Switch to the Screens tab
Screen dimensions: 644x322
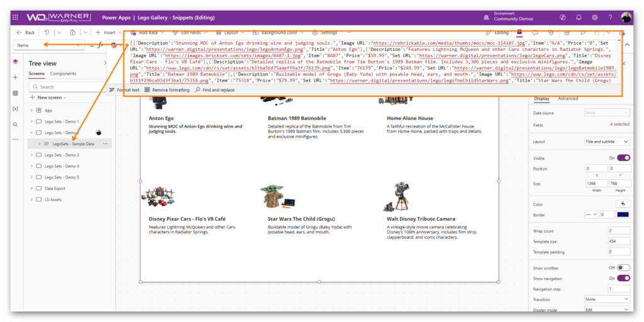click(37, 74)
